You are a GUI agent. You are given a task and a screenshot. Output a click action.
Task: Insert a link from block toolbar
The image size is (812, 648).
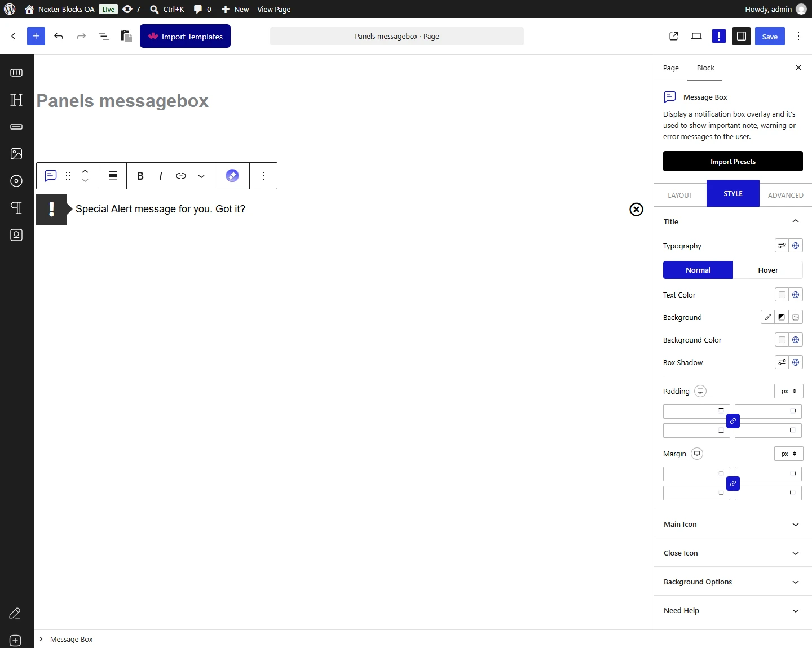click(x=181, y=176)
